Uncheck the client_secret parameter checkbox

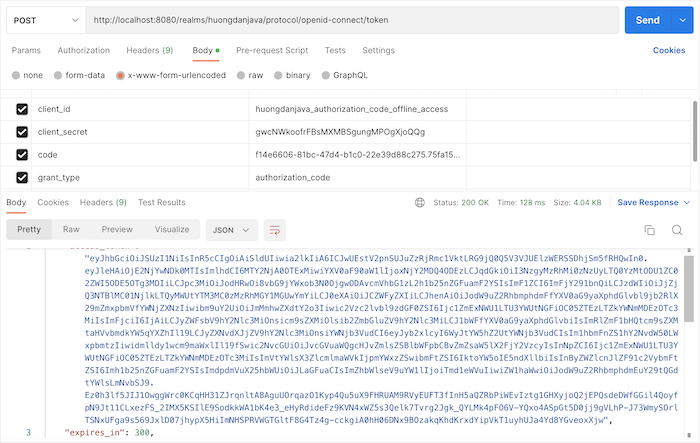22,132
